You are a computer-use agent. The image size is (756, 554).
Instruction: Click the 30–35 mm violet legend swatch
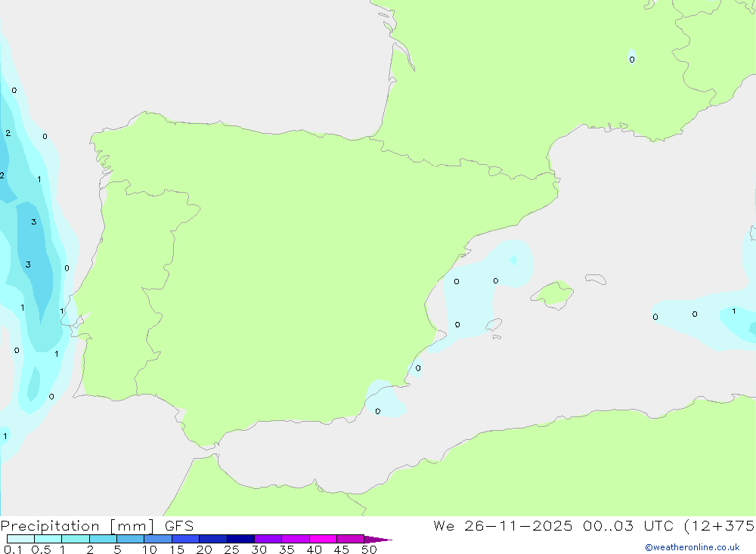[x=268, y=539]
